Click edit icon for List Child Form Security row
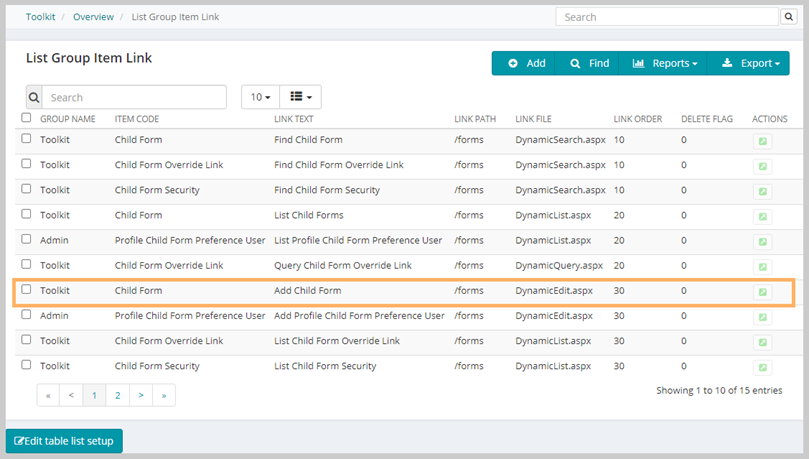Image resolution: width=809 pixels, height=459 pixels. [x=763, y=367]
